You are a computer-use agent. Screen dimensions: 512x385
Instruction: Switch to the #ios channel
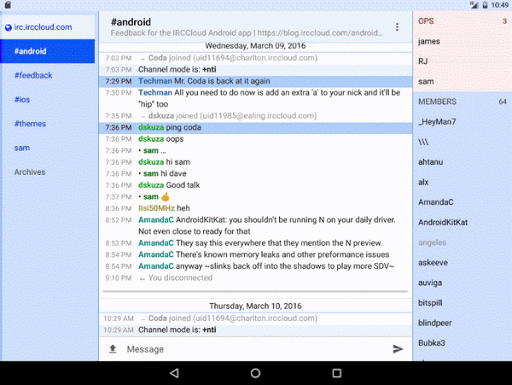[x=47, y=100]
